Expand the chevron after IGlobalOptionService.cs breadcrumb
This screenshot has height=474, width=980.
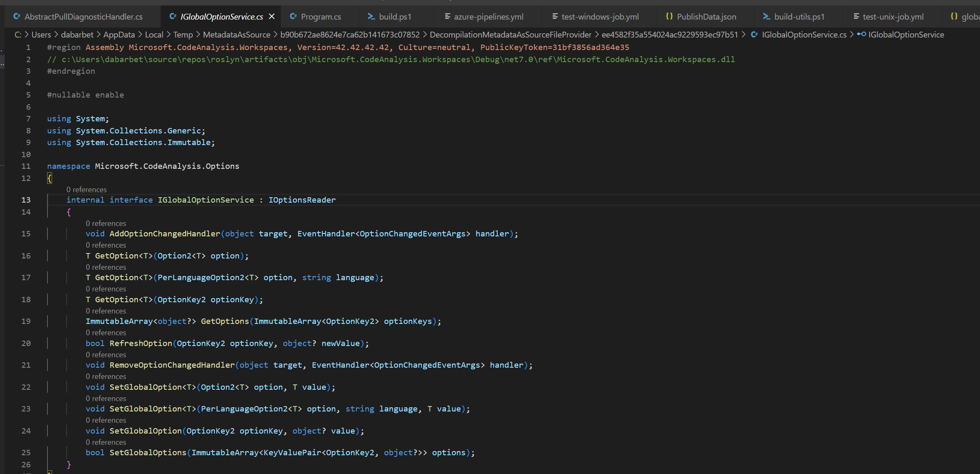tap(852, 35)
